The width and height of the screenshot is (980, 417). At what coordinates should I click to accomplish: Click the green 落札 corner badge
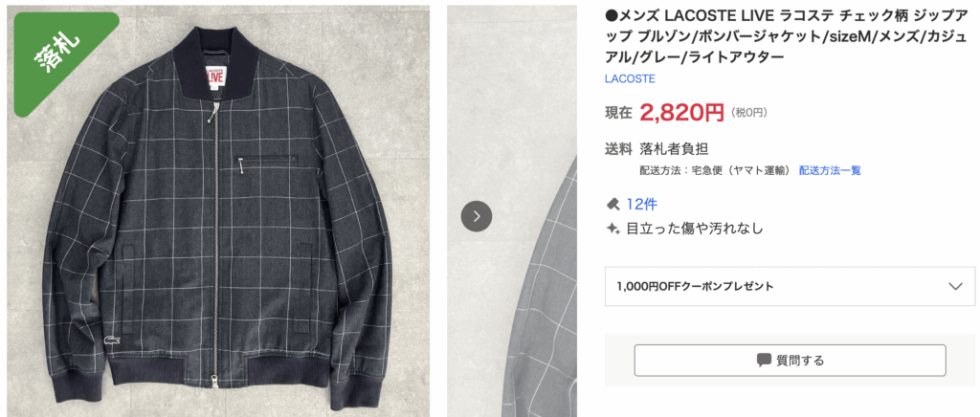tap(55, 53)
